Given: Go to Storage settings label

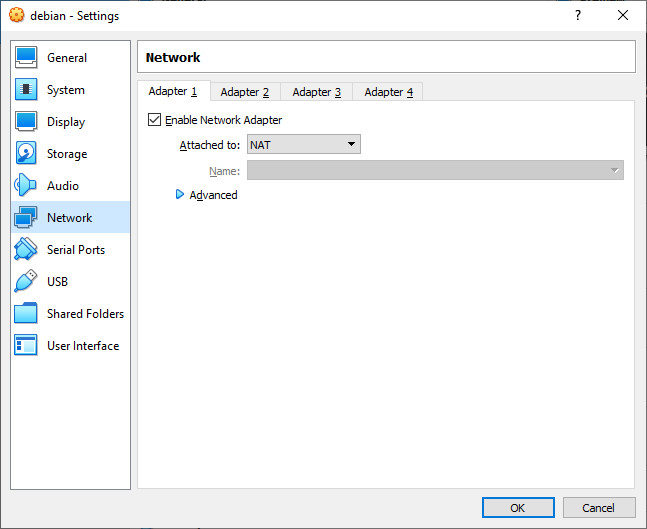Looking at the screenshot, I should click(67, 154).
